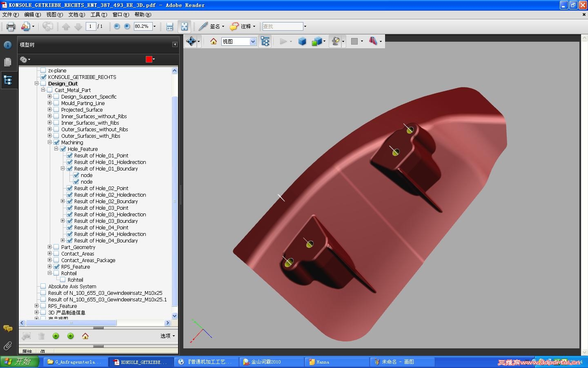The height and width of the screenshot is (368, 588).
Task: Open the 3D background color swatch
Action: [354, 41]
